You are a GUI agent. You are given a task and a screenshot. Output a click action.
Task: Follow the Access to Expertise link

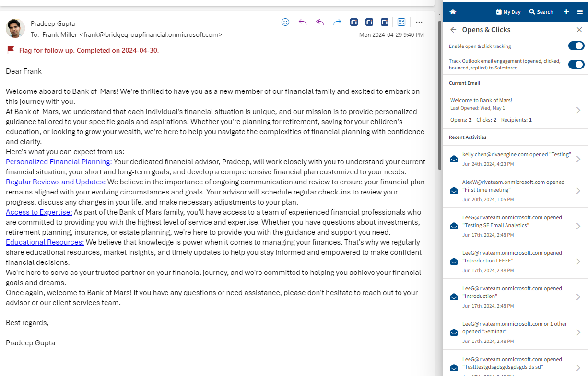click(39, 212)
